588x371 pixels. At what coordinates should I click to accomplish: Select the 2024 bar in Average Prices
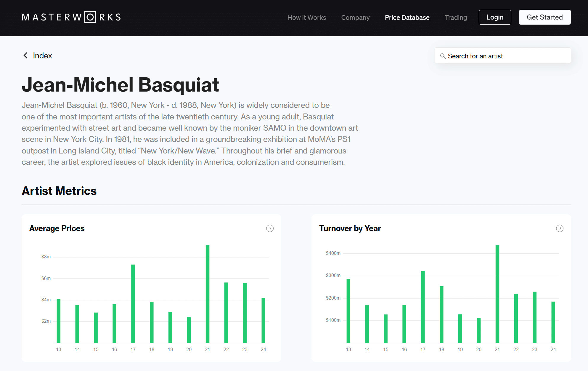(x=264, y=320)
